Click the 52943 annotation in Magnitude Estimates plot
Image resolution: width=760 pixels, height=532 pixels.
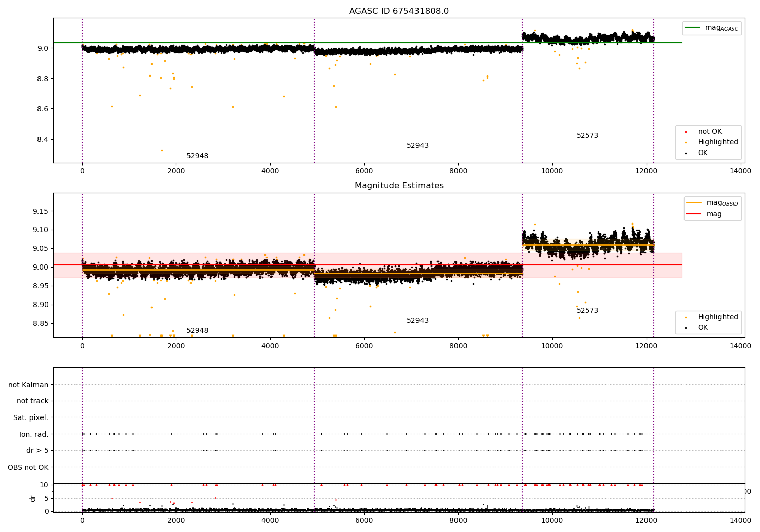point(417,321)
